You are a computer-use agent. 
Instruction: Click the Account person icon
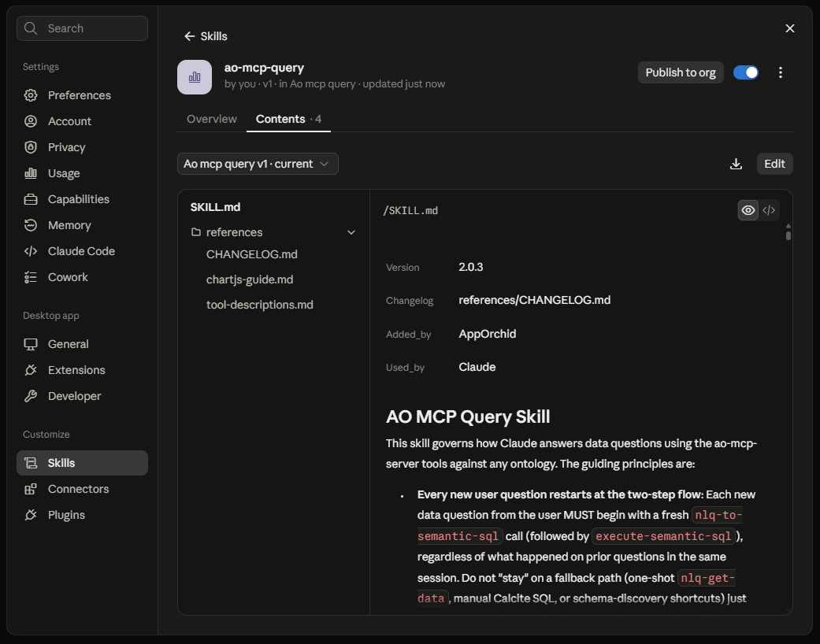pos(31,121)
